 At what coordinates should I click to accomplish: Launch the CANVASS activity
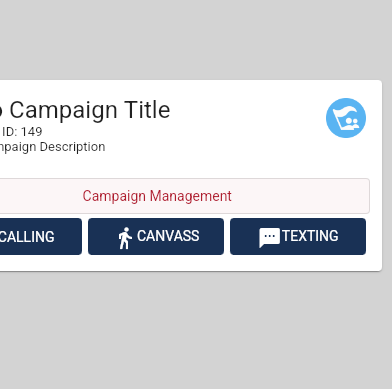(x=156, y=236)
